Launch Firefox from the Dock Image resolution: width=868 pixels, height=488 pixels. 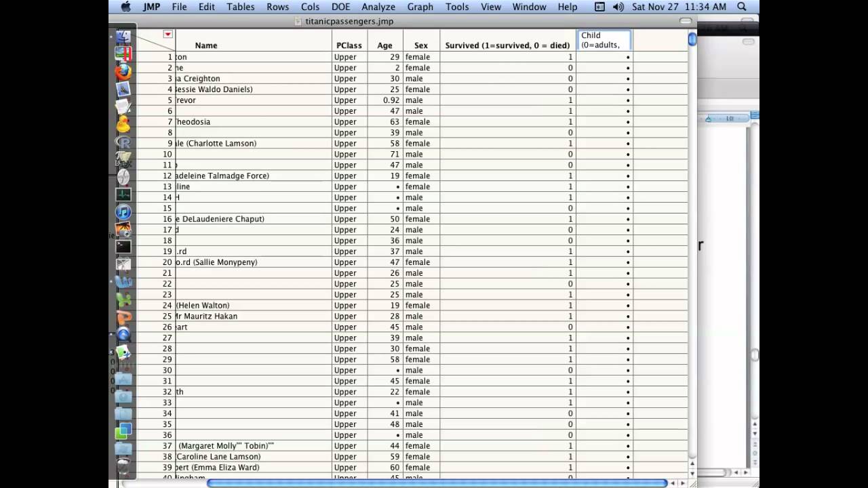[x=123, y=71]
